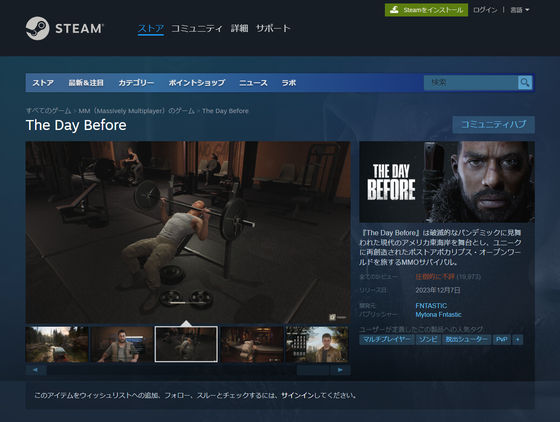Click left arrow of screenshot strip
This screenshot has width=560, height=422.
pyautogui.click(x=36, y=370)
